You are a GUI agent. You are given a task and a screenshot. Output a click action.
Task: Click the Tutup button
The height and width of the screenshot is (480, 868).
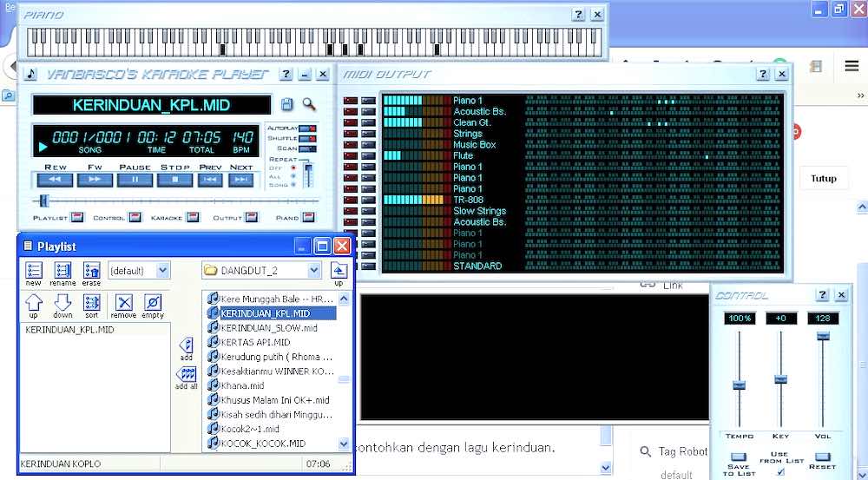click(x=823, y=179)
